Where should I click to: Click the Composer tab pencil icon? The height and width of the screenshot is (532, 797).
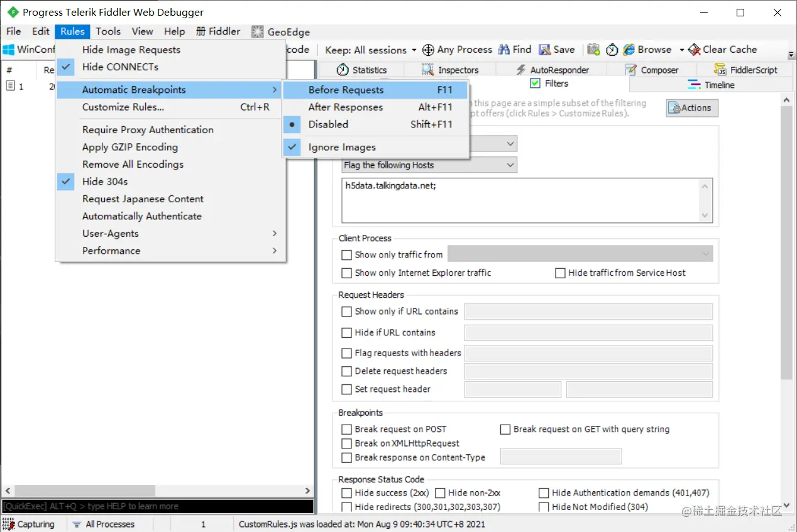(x=630, y=70)
